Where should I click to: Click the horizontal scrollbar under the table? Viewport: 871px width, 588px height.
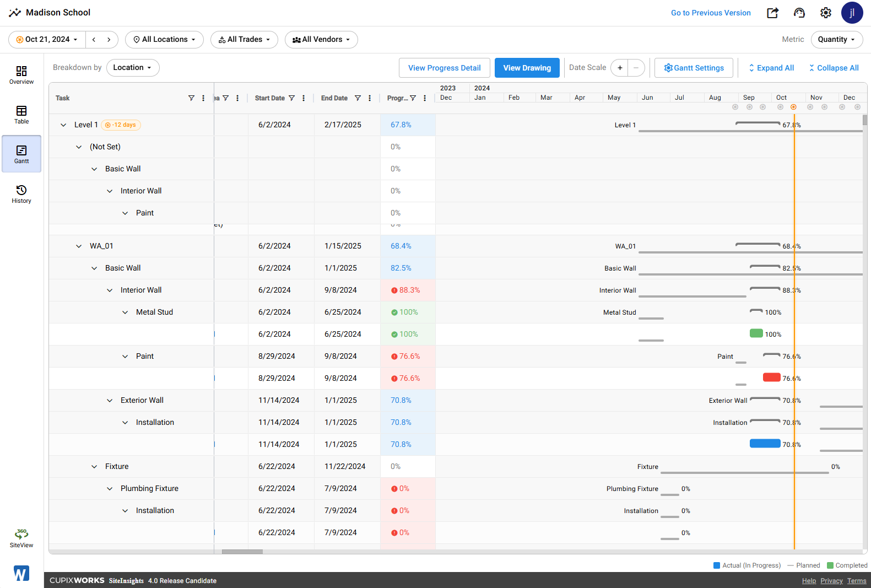pyautogui.click(x=242, y=552)
